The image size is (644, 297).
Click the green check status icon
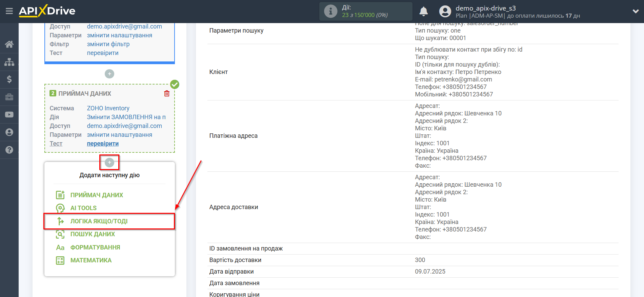pyautogui.click(x=175, y=84)
